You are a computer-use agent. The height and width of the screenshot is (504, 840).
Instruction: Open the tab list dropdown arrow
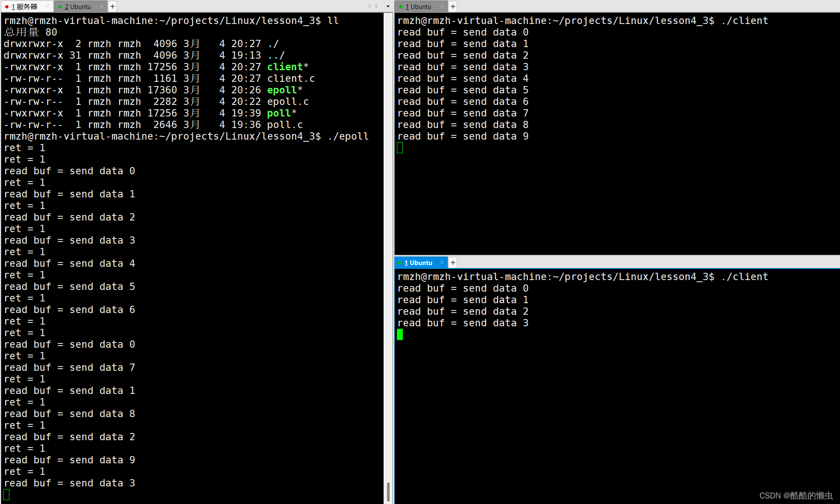coord(388,6)
